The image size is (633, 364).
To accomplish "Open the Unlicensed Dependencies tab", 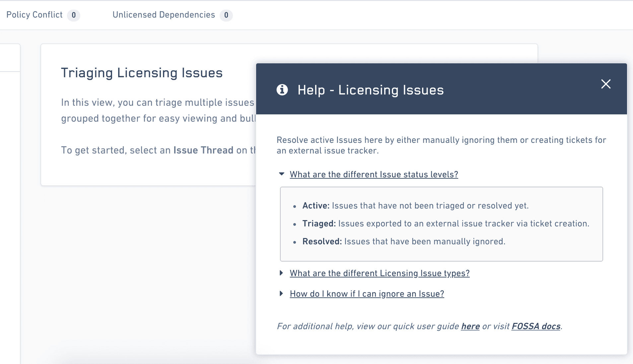I will click(164, 15).
